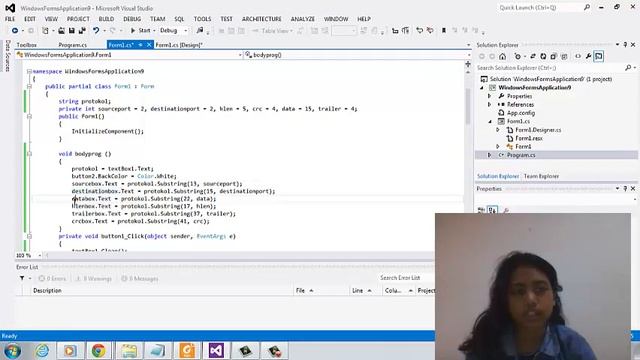
Task: Toggle the 0 Warnings filter
Action: 93,278
